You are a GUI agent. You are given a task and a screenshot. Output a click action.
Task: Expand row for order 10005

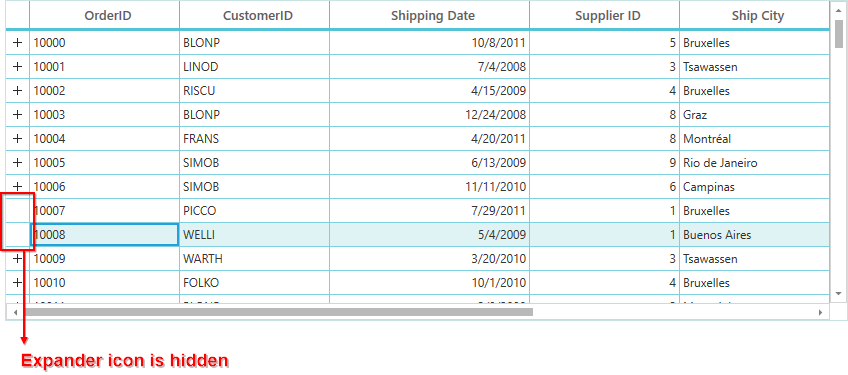coord(17,162)
